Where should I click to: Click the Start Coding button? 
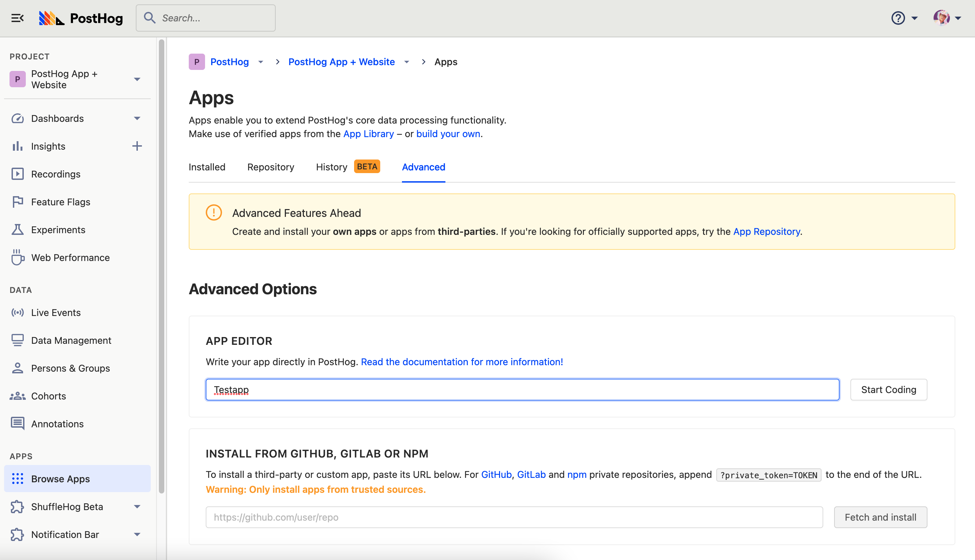889,389
